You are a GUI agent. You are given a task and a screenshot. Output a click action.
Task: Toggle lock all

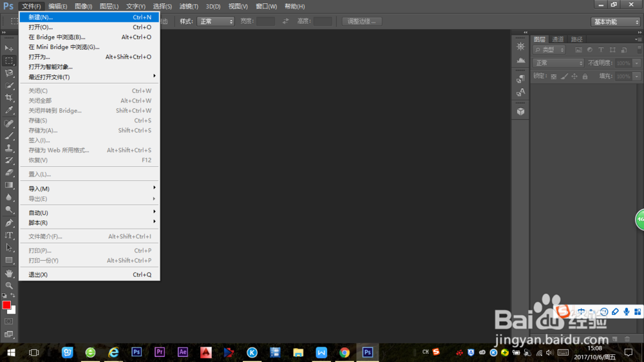click(585, 77)
